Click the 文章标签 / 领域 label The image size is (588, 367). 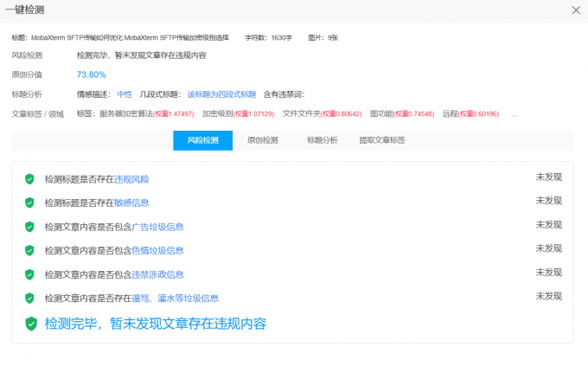tap(38, 114)
